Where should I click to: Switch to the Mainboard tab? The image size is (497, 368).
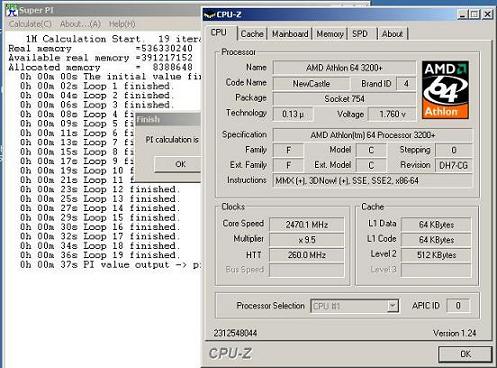290,34
